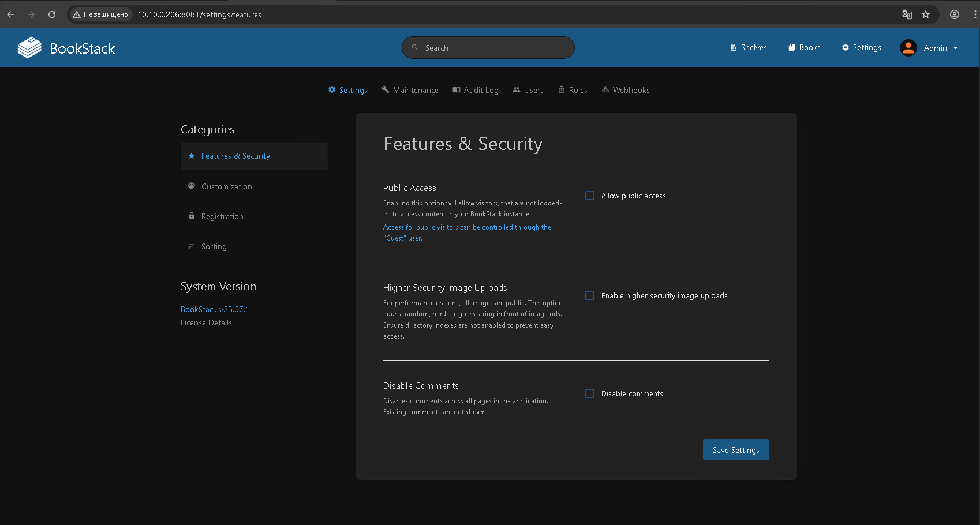
Task: Click the Users people icon
Action: click(x=517, y=89)
